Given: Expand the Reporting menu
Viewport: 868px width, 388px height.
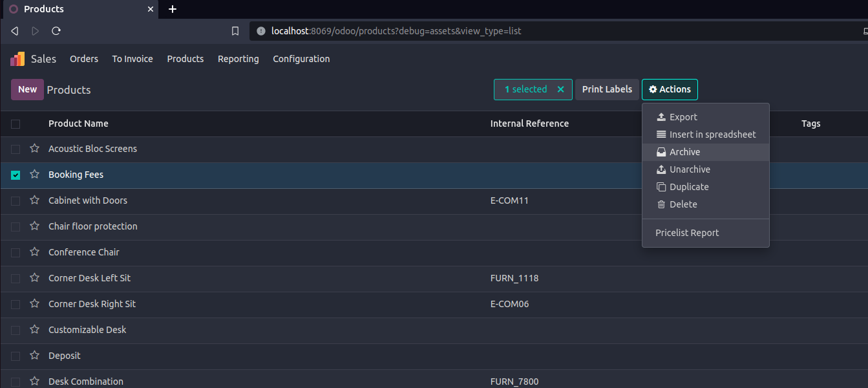Looking at the screenshot, I should [238, 59].
